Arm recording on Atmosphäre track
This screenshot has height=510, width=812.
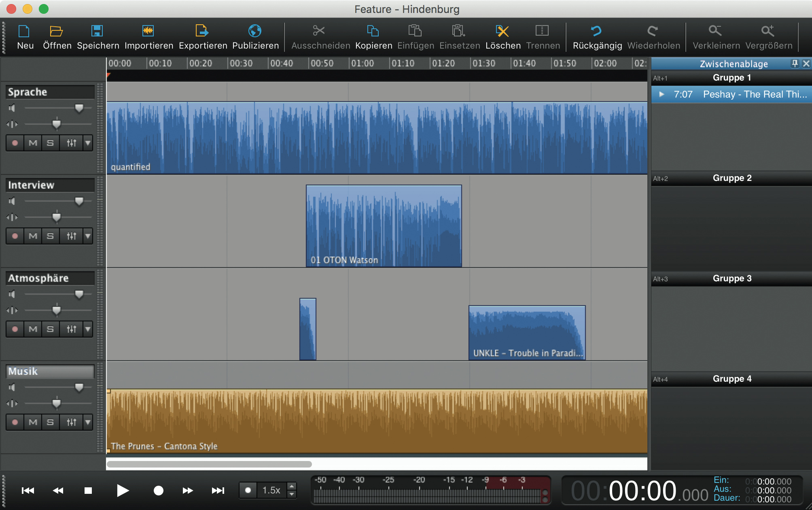[x=15, y=329]
